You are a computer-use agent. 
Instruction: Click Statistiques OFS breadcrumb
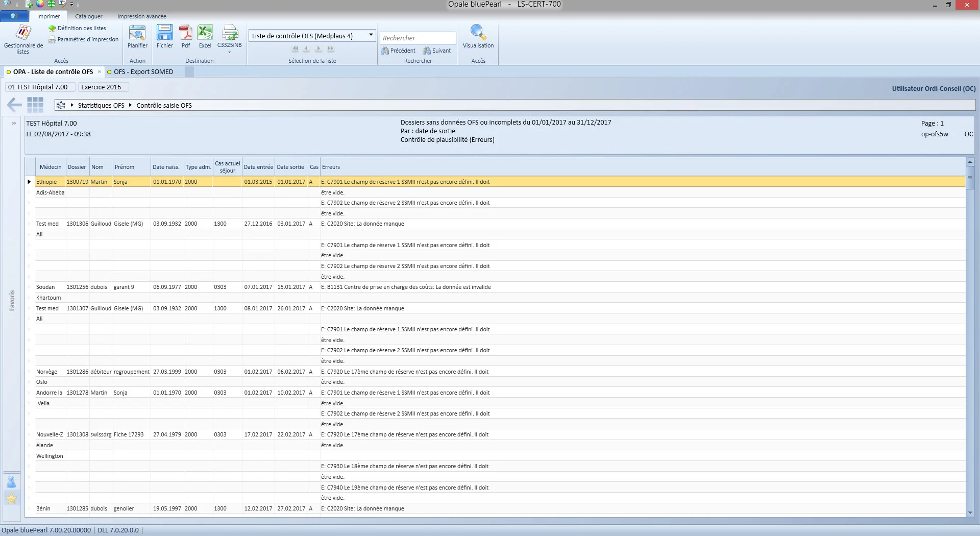pyautogui.click(x=101, y=105)
